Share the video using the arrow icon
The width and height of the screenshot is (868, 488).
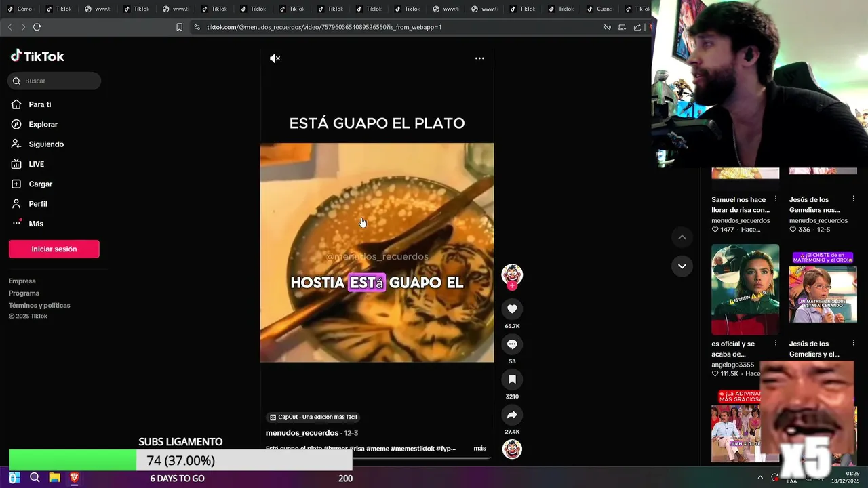coord(512,415)
